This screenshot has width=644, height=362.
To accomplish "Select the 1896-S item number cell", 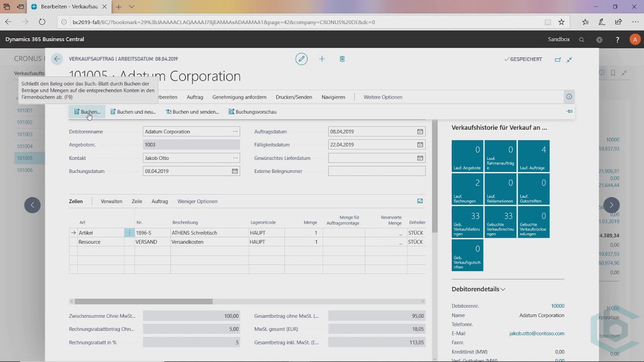I will click(152, 233).
